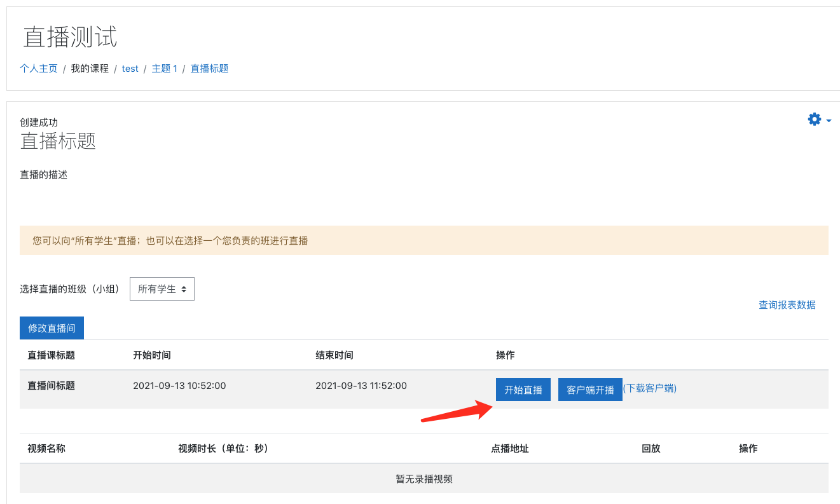
Task: Go to 个人主页 breadcrumb link
Action: pyautogui.click(x=39, y=68)
